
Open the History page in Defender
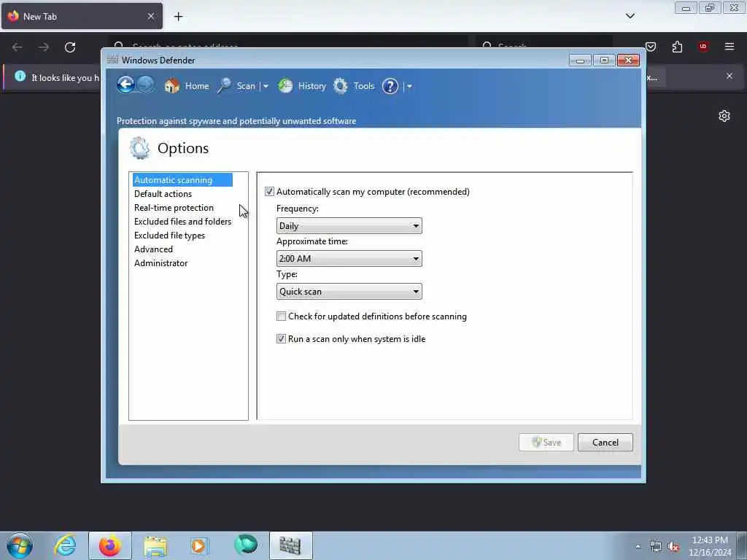click(302, 86)
